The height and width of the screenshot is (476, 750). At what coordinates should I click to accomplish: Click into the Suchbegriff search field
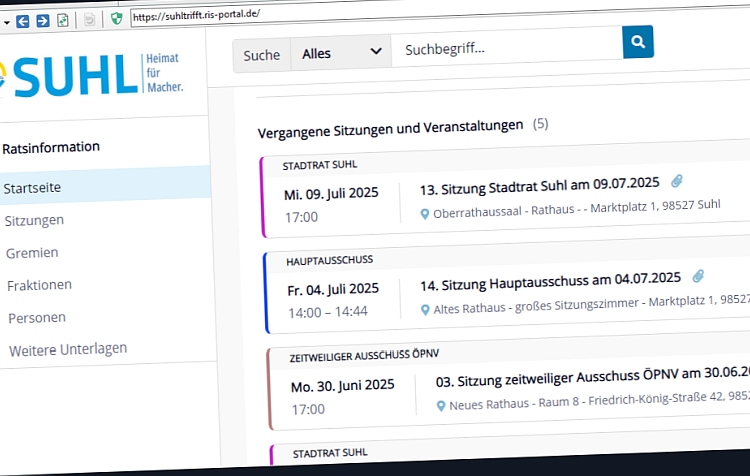click(x=507, y=47)
